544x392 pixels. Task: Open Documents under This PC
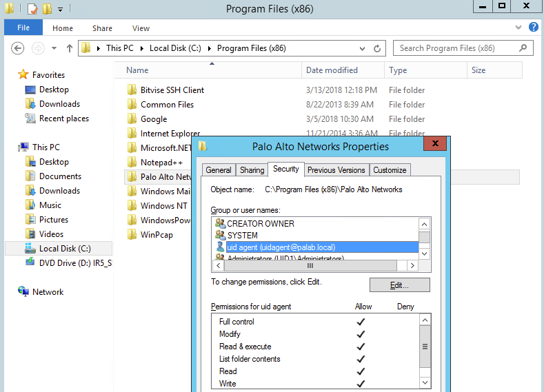coord(60,176)
